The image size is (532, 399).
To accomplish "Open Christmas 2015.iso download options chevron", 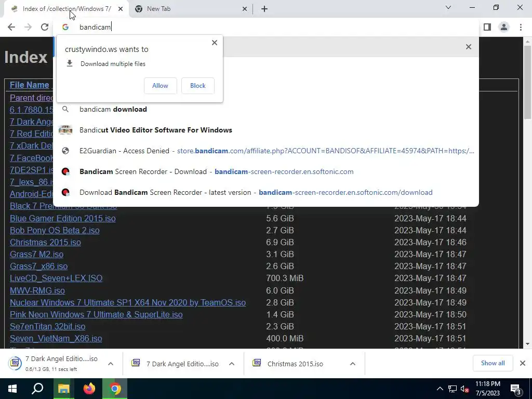I will 353,364.
